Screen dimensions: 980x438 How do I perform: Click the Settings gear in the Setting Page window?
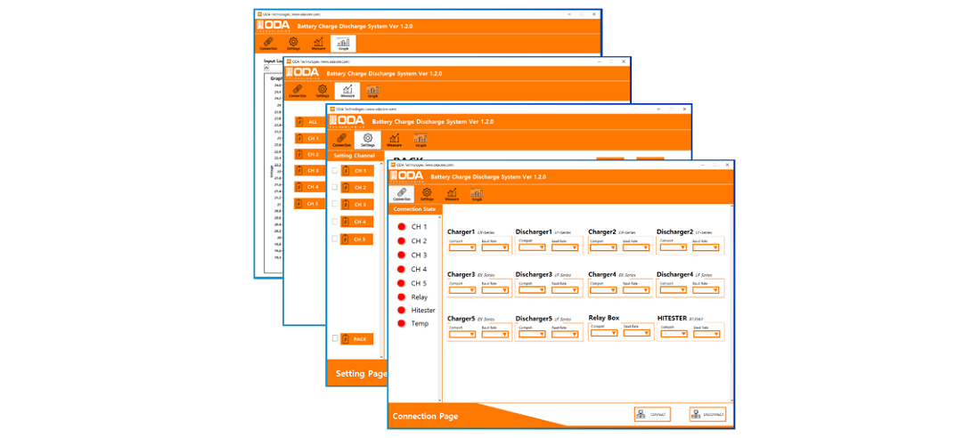click(367, 140)
